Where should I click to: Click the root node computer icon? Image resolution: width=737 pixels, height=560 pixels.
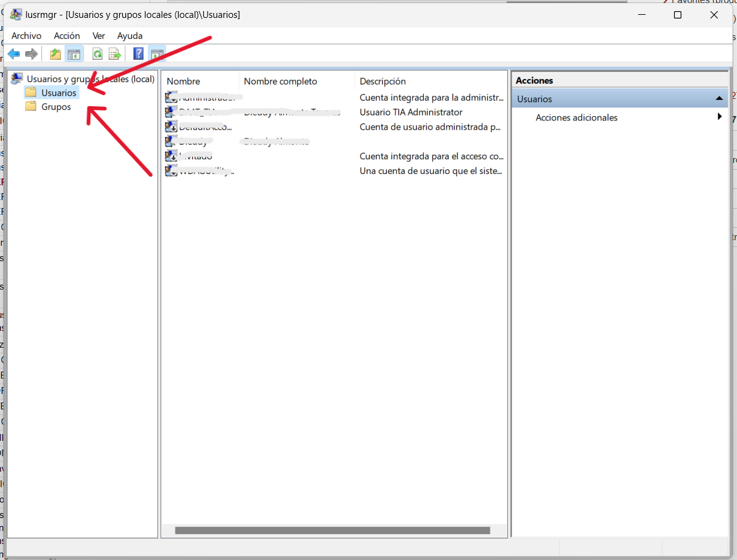tap(17, 78)
